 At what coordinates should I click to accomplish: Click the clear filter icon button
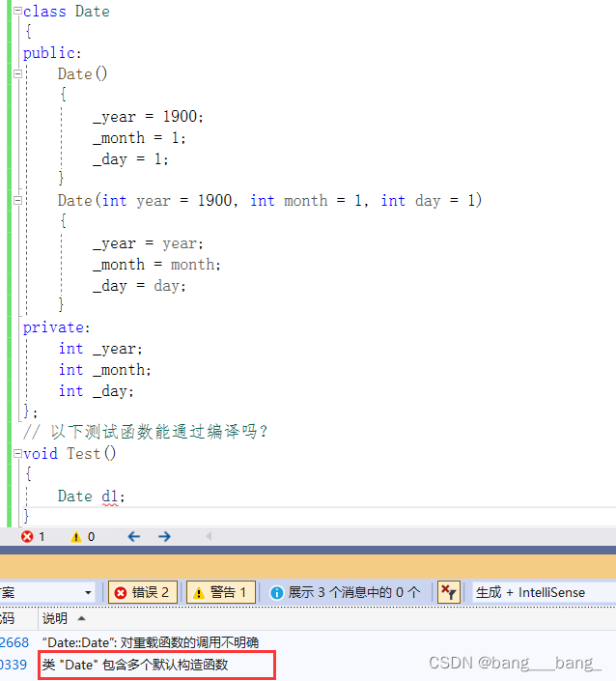(448, 592)
